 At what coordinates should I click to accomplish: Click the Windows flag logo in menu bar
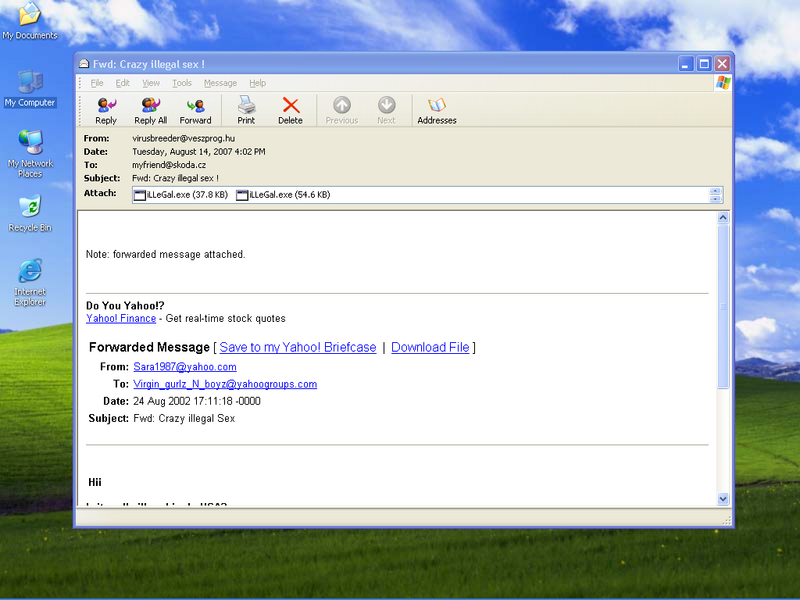(x=723, y=83)
